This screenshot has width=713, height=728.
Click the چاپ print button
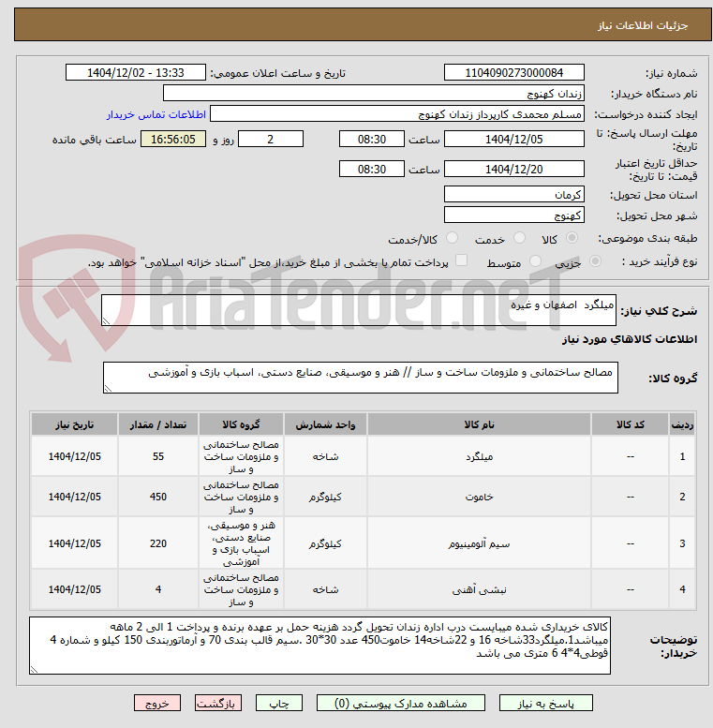coord(279,703)
